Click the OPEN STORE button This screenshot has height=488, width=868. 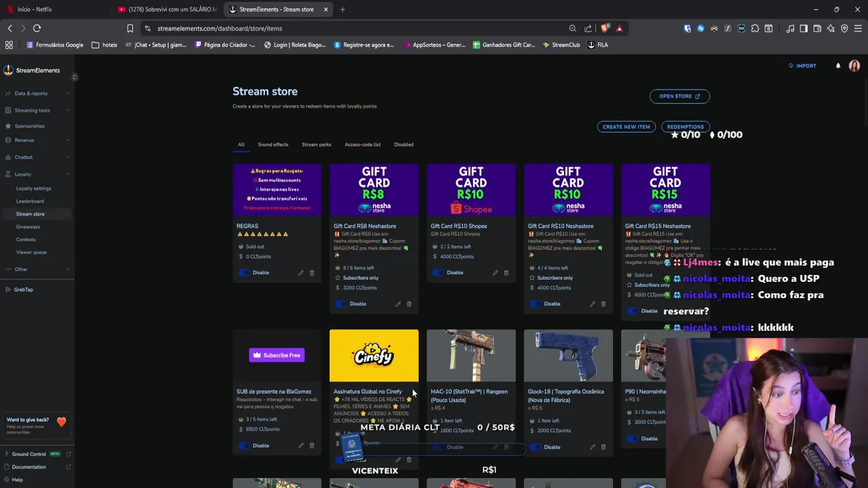679,96
